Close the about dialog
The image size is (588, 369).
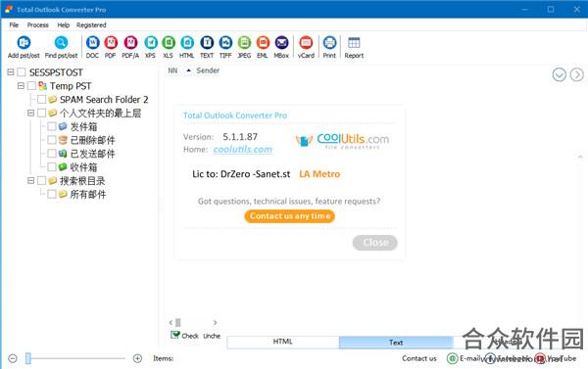pos(375,243)
